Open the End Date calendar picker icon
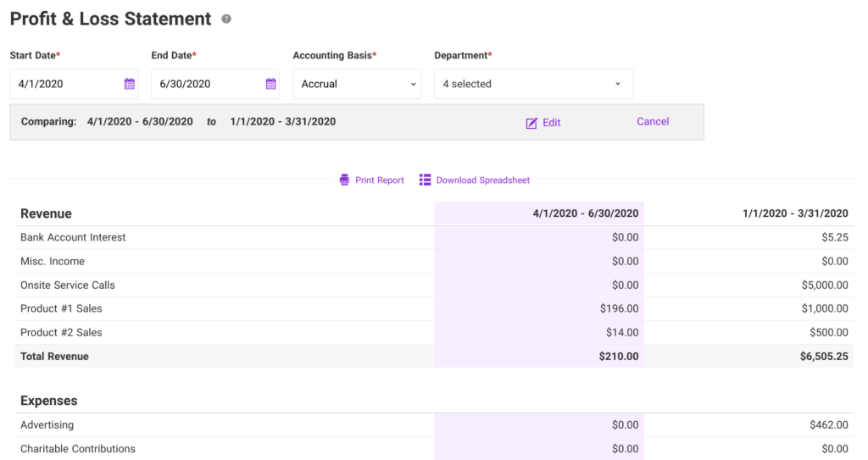The height and width of the screenshot is (460, 868). 271,84
